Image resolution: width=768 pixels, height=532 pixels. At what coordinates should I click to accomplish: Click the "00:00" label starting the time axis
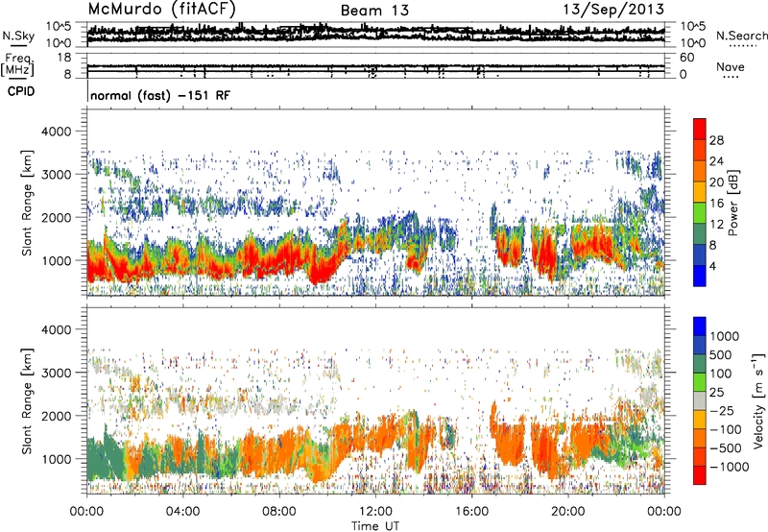[86, 512]
